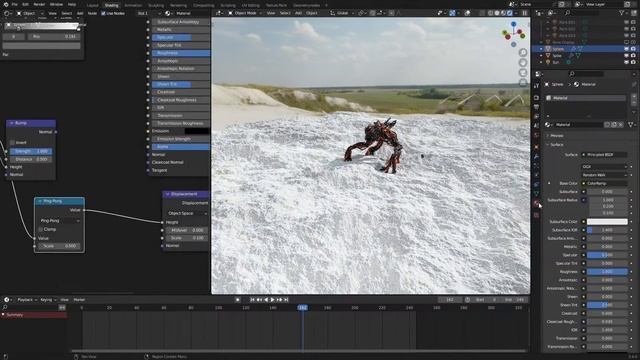Toggle Sun viewport visibility eye icon
Image resolution: width=640 pixels, height=360 pixels.
(627, 62)
